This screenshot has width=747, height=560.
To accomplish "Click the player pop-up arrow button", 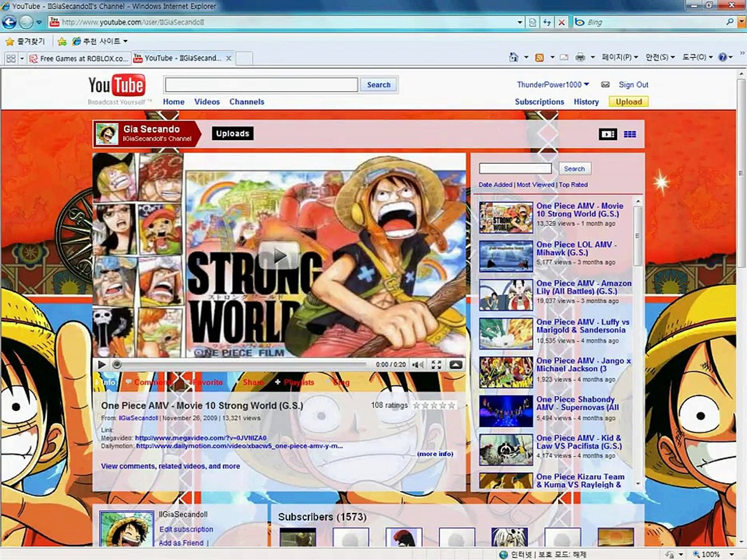I will [x=455, y=365].
